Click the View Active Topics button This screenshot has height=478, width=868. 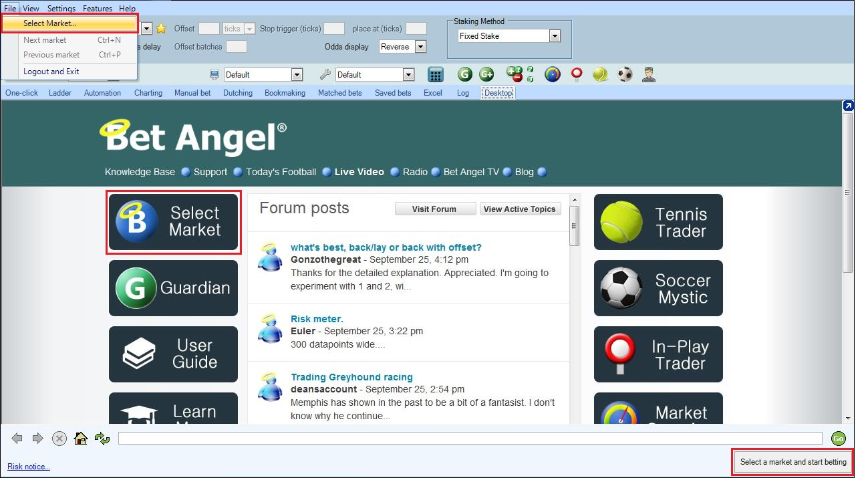520,209
